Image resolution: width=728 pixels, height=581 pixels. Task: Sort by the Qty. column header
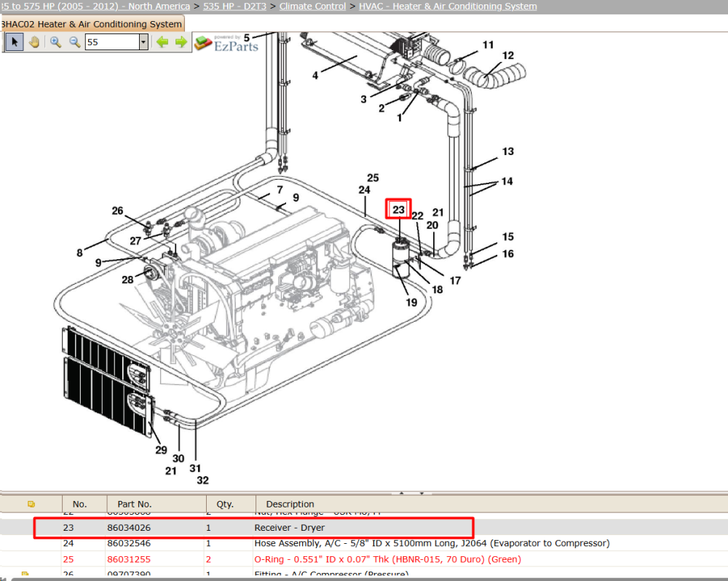click(x=225, y=504)
